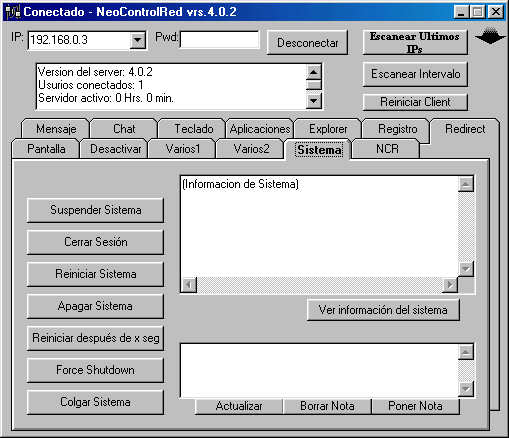Click Ver información del sistema button

[383, 310]
